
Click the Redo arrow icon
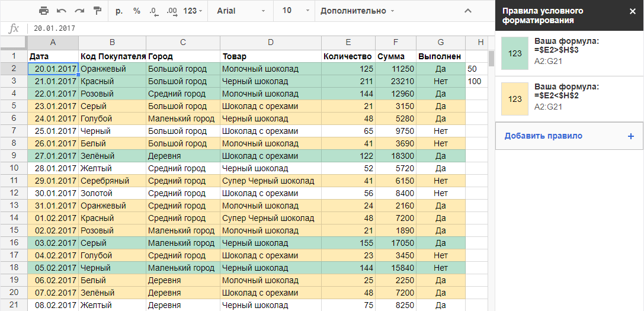pos(79,11)
